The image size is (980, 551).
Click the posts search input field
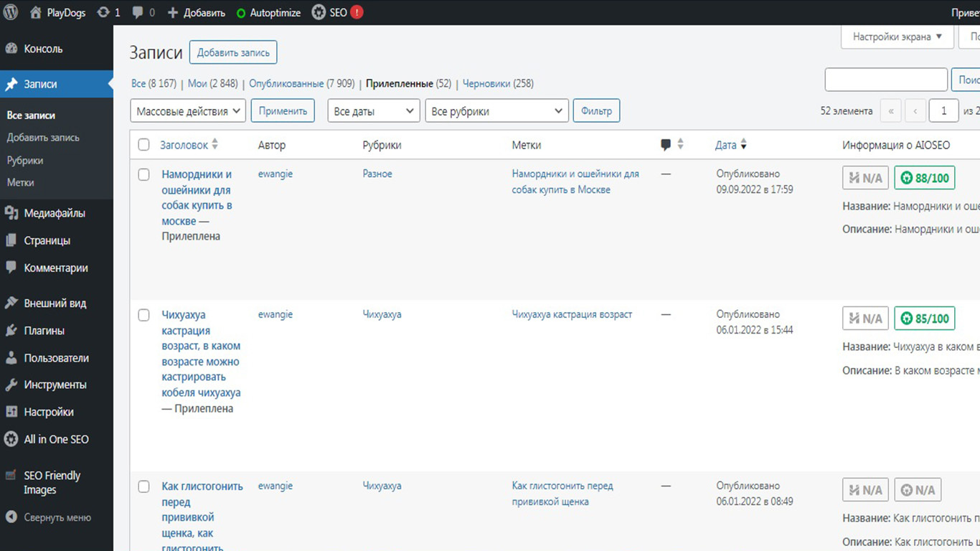pyautogui.click(x=886, y=80)
